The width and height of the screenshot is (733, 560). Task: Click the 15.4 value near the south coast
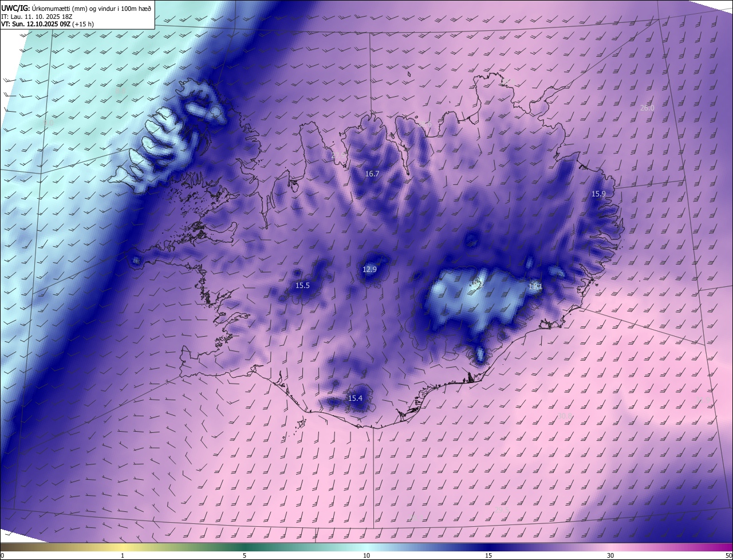point(356,398)
